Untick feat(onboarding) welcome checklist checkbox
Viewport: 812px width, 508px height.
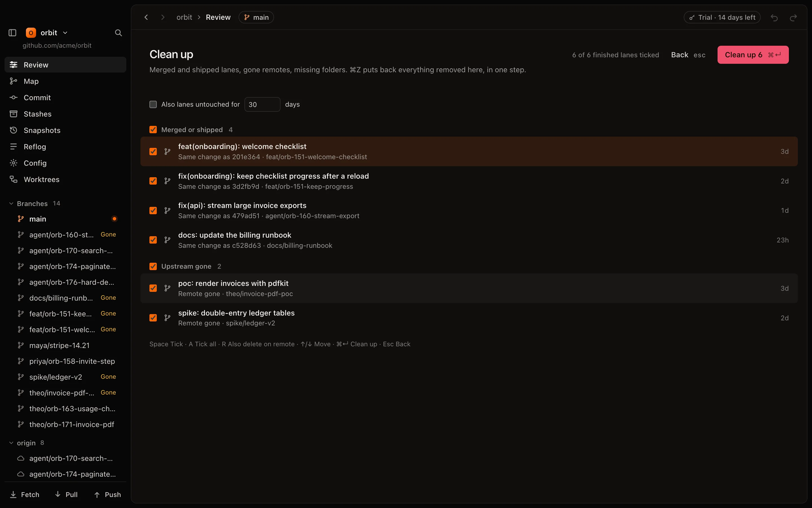coord(153,152)
